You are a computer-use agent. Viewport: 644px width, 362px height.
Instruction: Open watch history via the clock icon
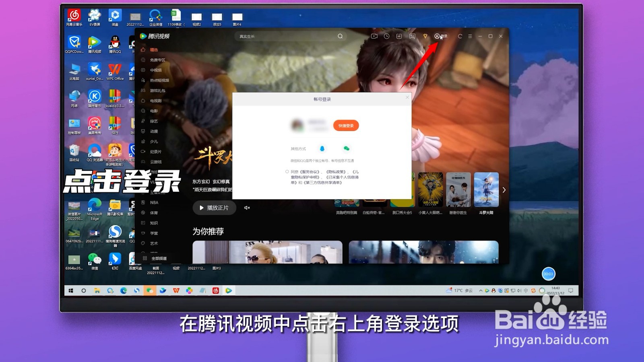(x=386, y=36)
